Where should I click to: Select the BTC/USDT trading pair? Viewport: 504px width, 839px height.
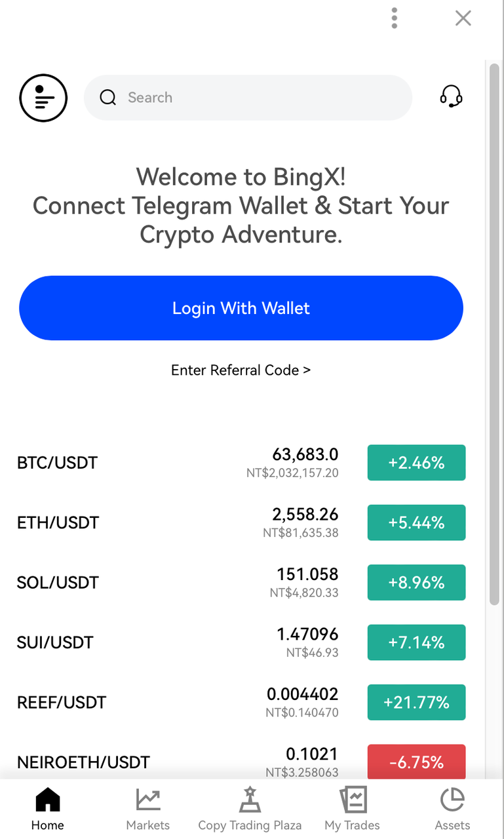[57, 463]
